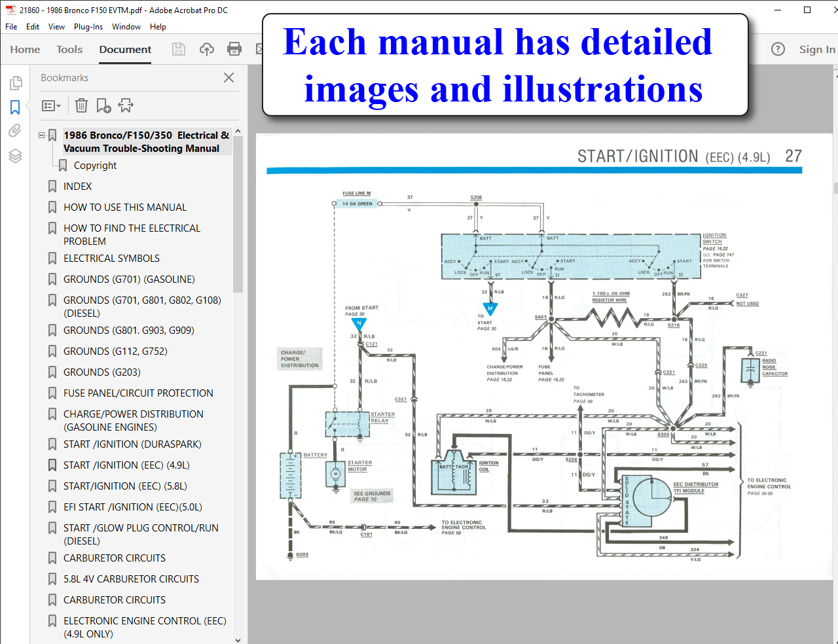
Task: Click the upload to cloud icon
Action: [x=207, y=49]
